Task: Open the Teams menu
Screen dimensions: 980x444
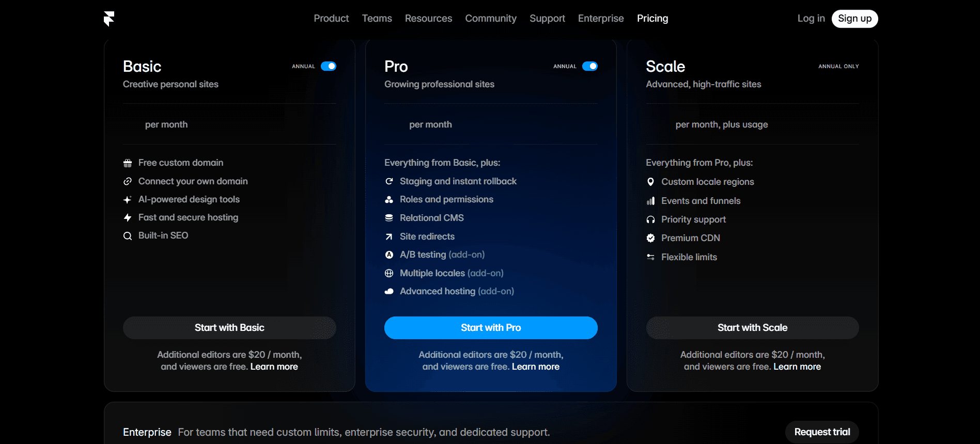Action: pos(377,19)
